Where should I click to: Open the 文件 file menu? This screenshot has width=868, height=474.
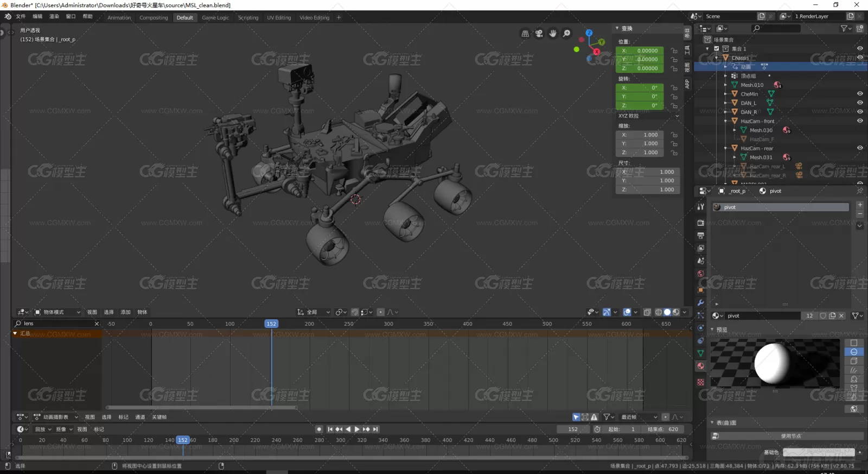[21, 17]
